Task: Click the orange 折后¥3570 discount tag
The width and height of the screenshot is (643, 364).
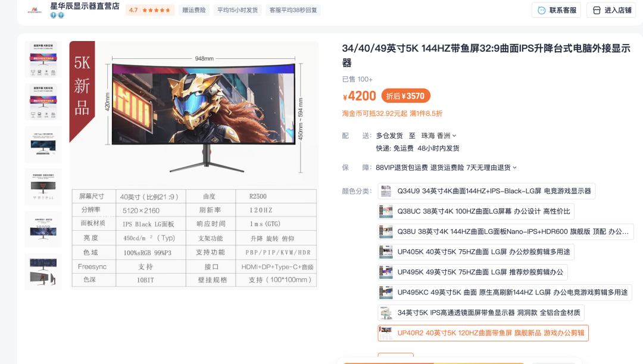Action: coord(405,95)
